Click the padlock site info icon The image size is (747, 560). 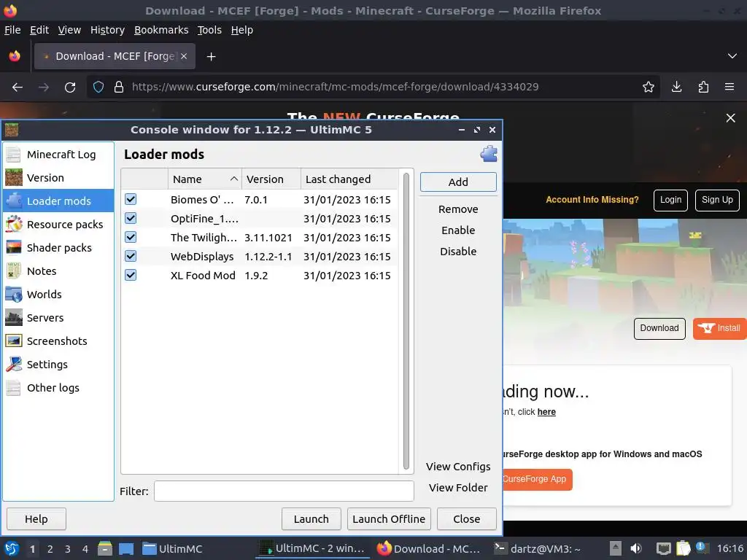click(x=119, y=87)
